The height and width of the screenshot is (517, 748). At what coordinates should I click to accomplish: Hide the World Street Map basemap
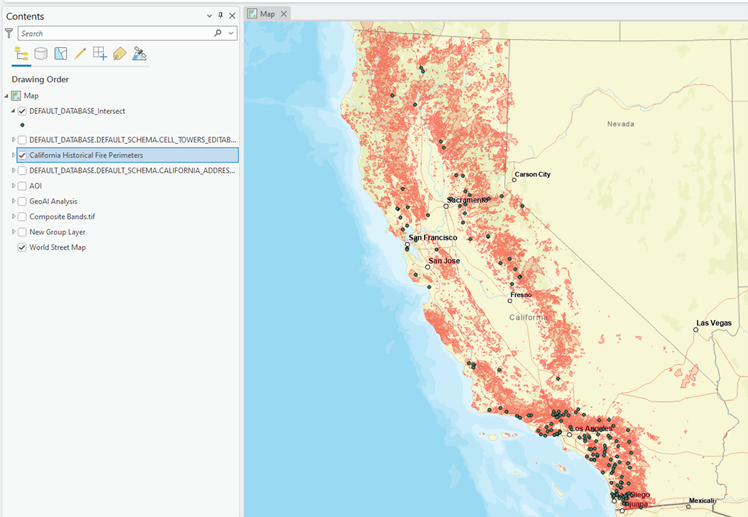[x=22, y=247]
